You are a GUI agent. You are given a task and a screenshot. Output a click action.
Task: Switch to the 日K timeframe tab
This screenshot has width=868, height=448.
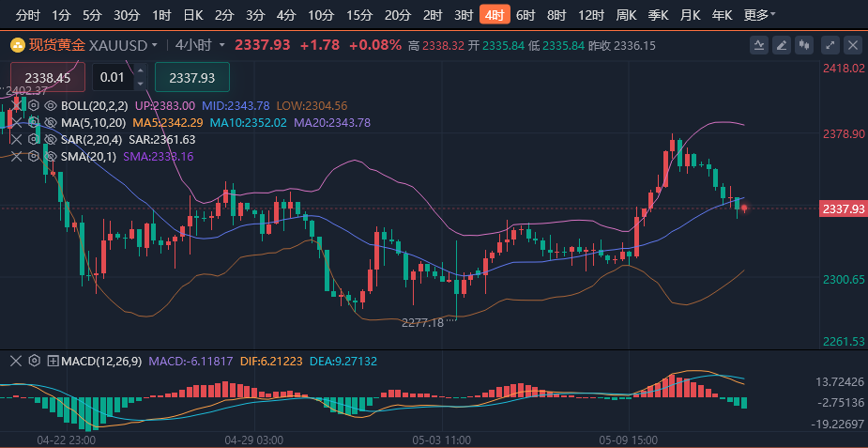click(193, 14)
